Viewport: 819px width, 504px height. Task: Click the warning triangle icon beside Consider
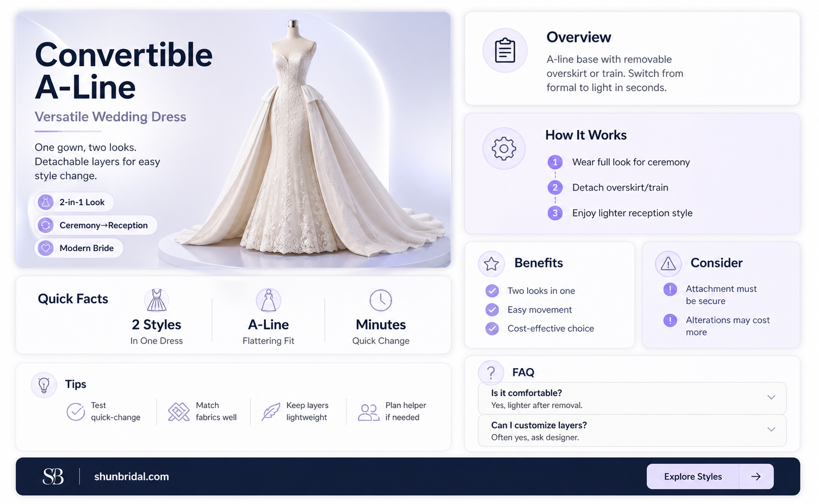tap(668, 264)
